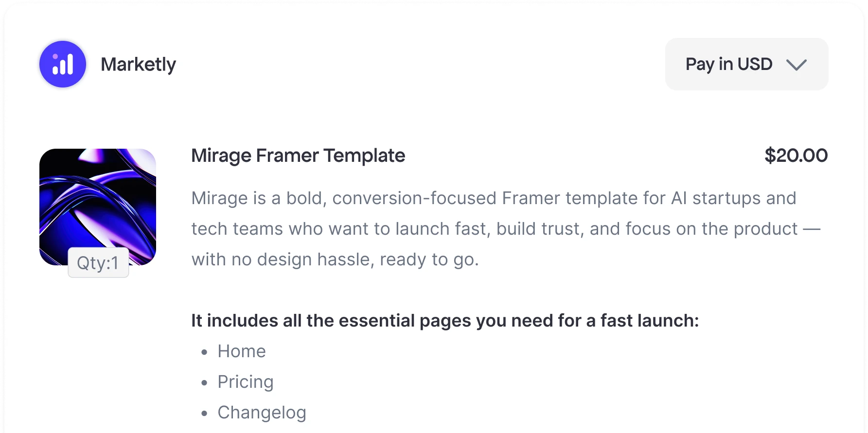Click the Mirage Framer Template title
This screenshot has width=868, height=433.
298,156
